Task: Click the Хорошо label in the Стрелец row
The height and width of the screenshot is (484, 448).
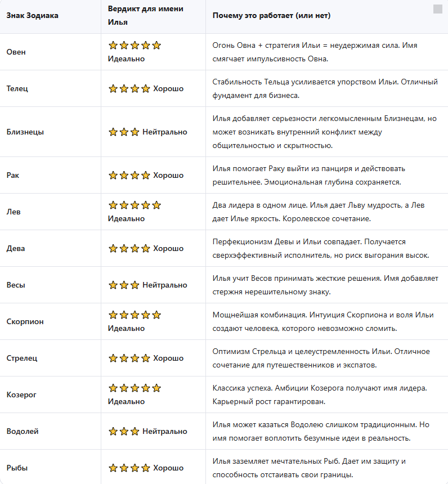Action: pos(168,358)
